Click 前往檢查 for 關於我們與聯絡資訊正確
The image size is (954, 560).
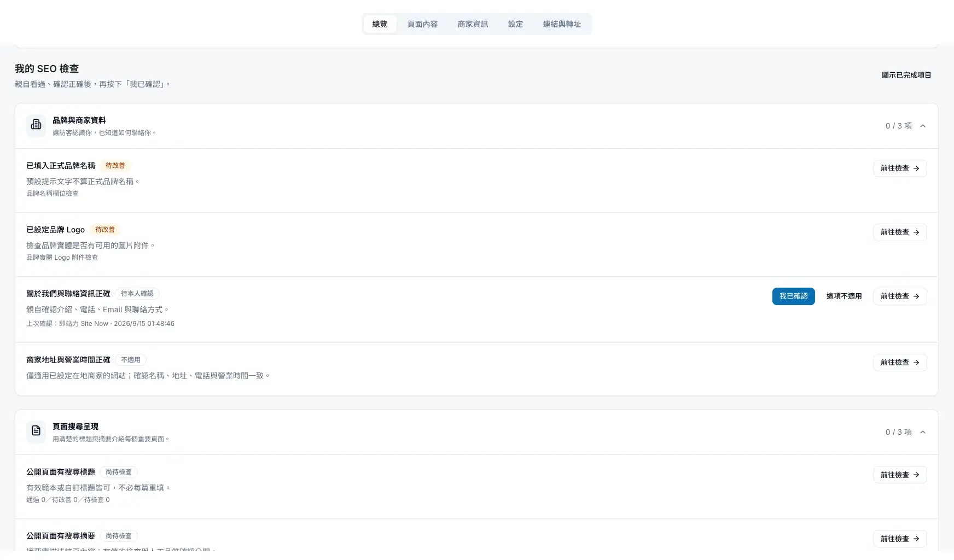900,296
